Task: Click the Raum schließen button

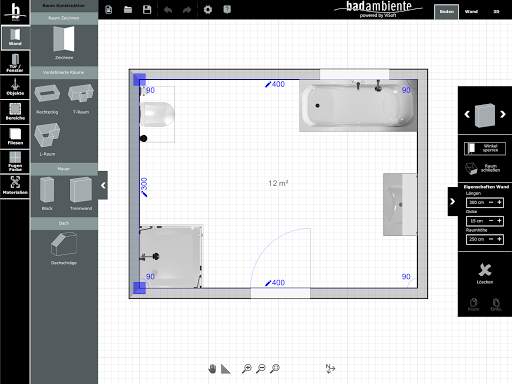Action: pos(484,169)
